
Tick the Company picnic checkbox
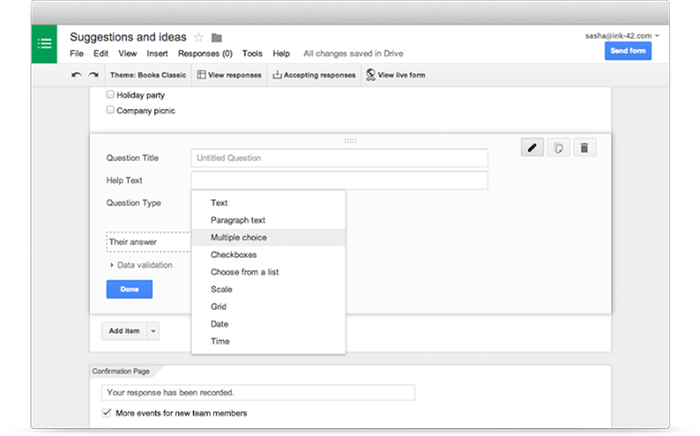111,110
